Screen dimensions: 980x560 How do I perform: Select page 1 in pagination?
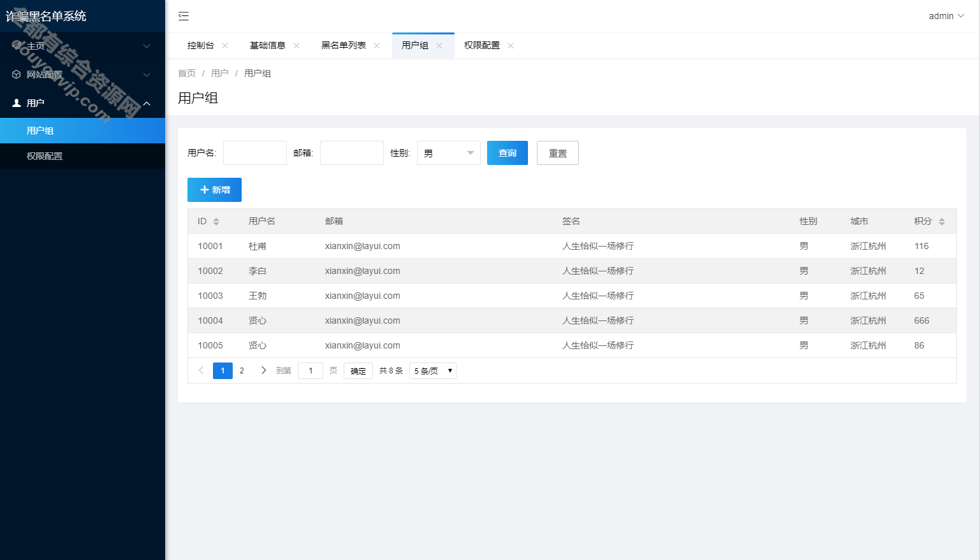click(x=223, y=370)
